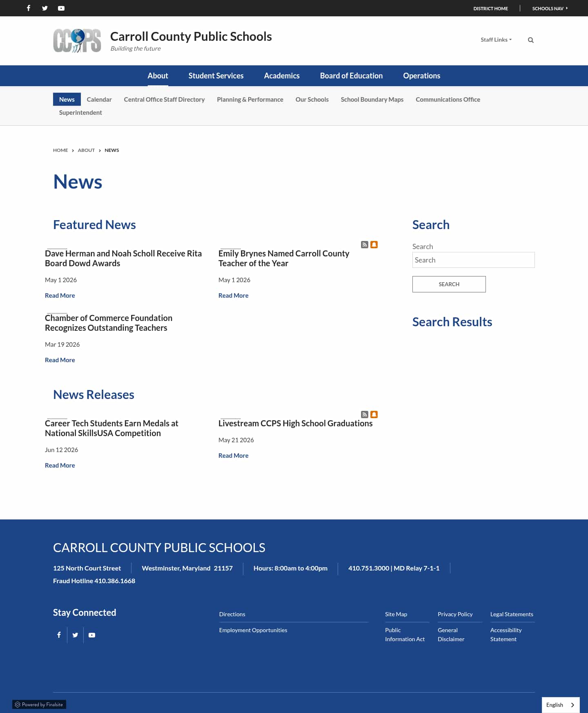The width and height of the screenshot is (588, 713).
Task: Read More for Emily Brynes article
Action: pos(234,295)
